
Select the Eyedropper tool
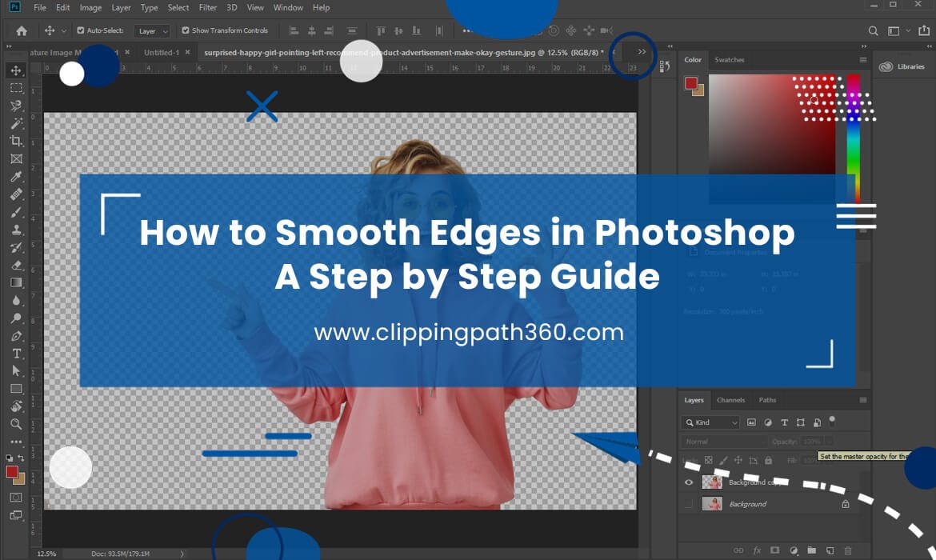[16, 177]
